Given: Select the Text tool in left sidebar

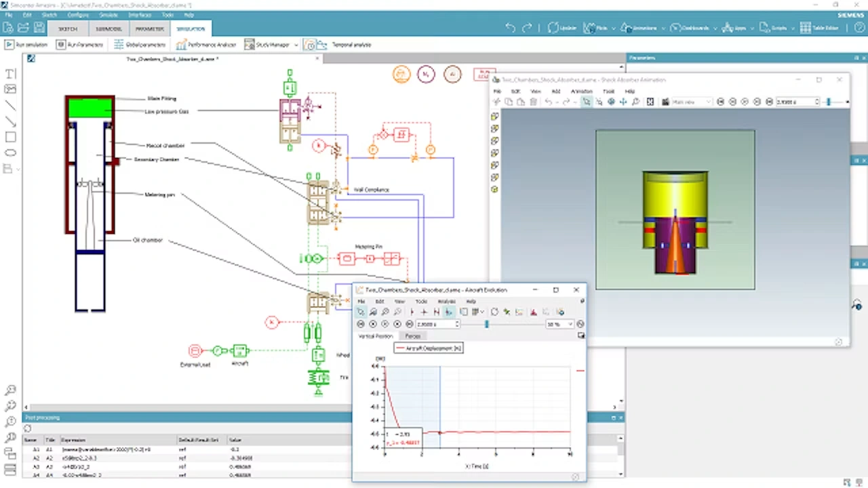Looking at the screenshot, I should (10, 74).
